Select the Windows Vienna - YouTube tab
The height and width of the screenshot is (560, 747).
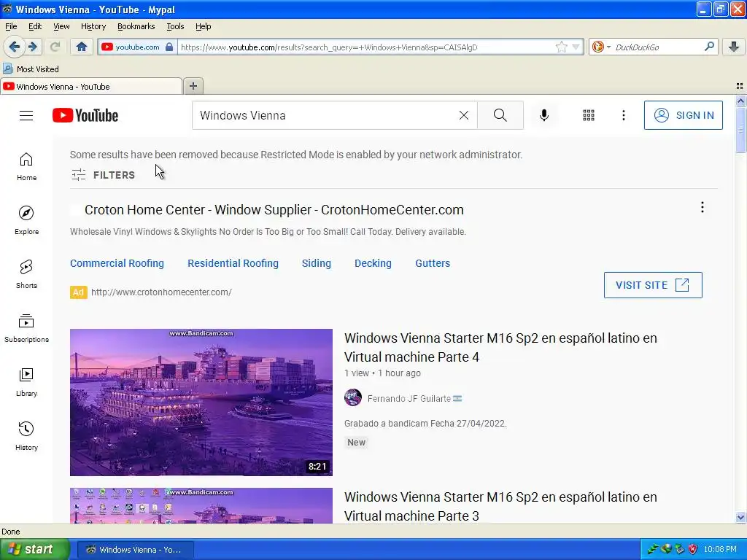[91, 86]
